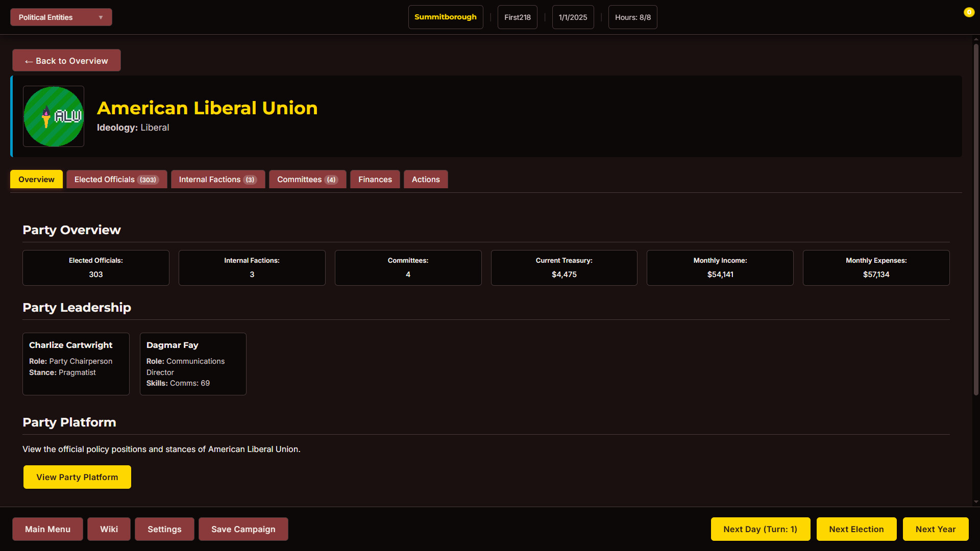Open the Finances tab
The image size is (980, 551).
(x=375, y=180)
